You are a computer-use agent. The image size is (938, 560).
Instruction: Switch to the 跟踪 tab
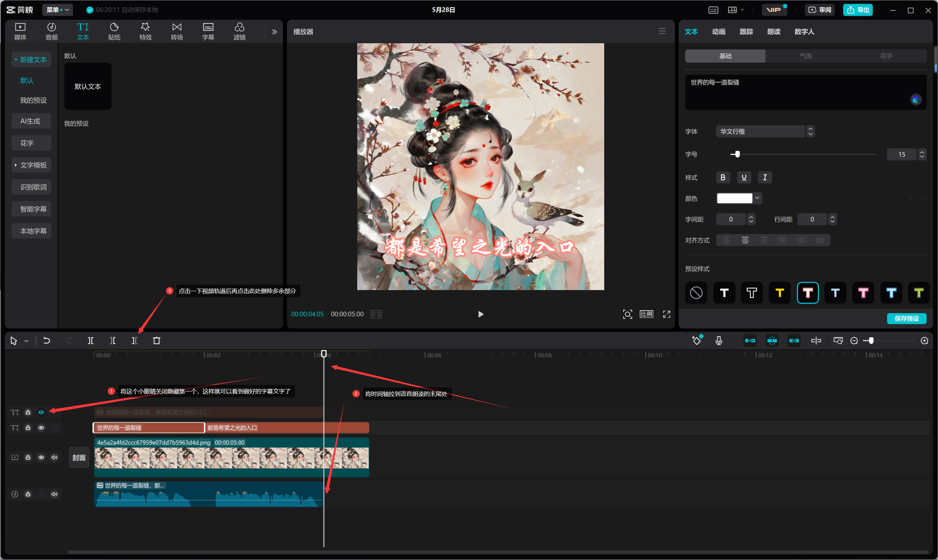[746, 32]
